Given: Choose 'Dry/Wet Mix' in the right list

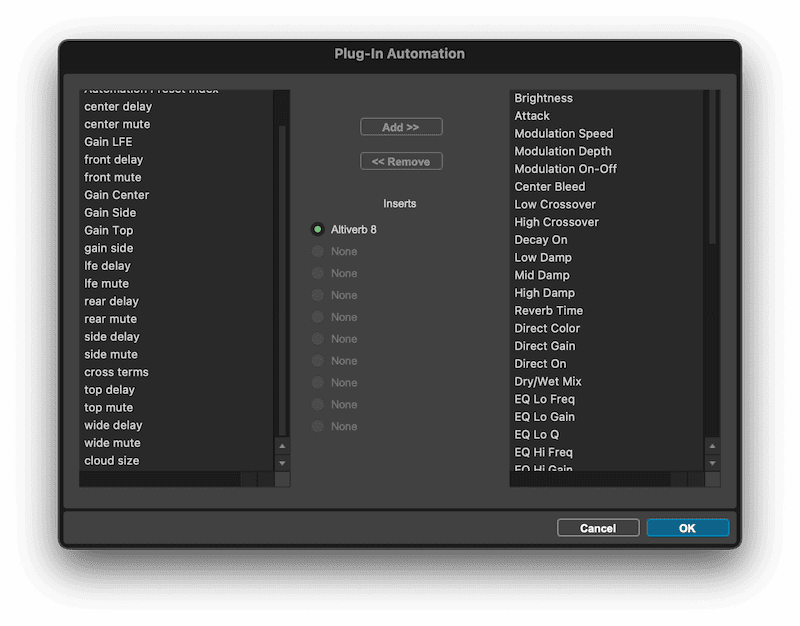Looking at the screenshot, I should coord(548,382).
